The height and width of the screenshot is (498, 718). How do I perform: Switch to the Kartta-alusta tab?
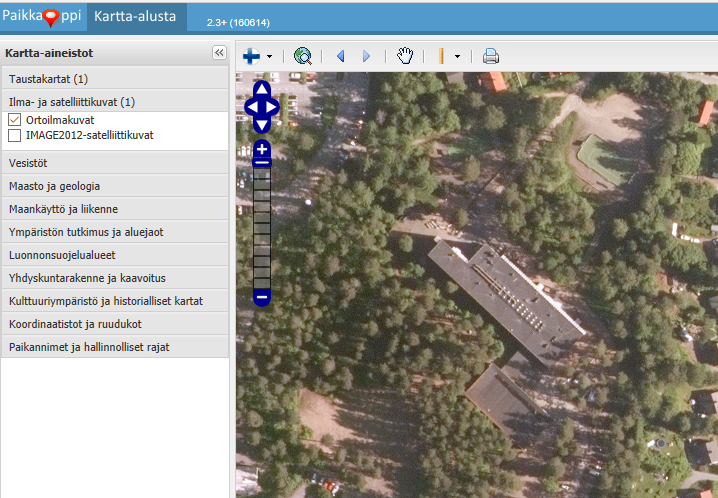click(135, 16)
